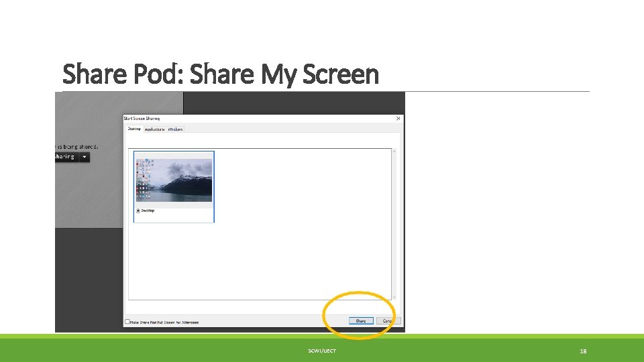Open the Applications tab
The width and height of the screenshot is (644, 362).
pos(154,129)
